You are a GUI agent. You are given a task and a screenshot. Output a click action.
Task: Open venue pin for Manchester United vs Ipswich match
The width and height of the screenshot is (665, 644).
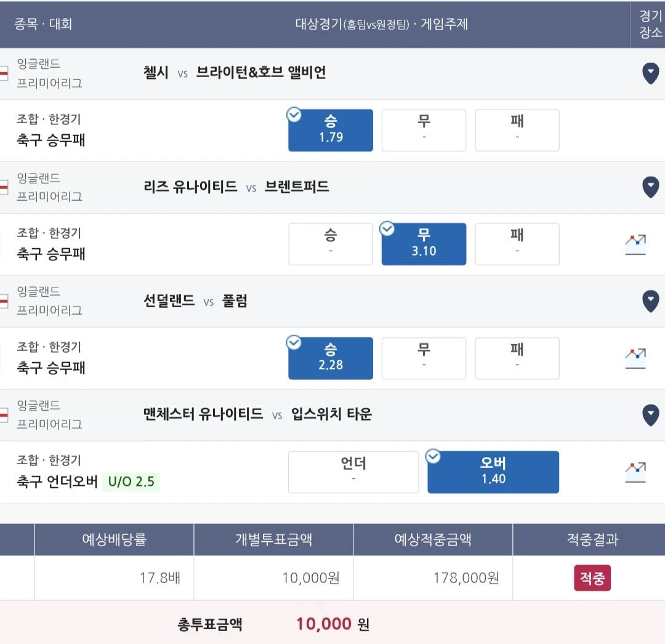click(650, 415)
